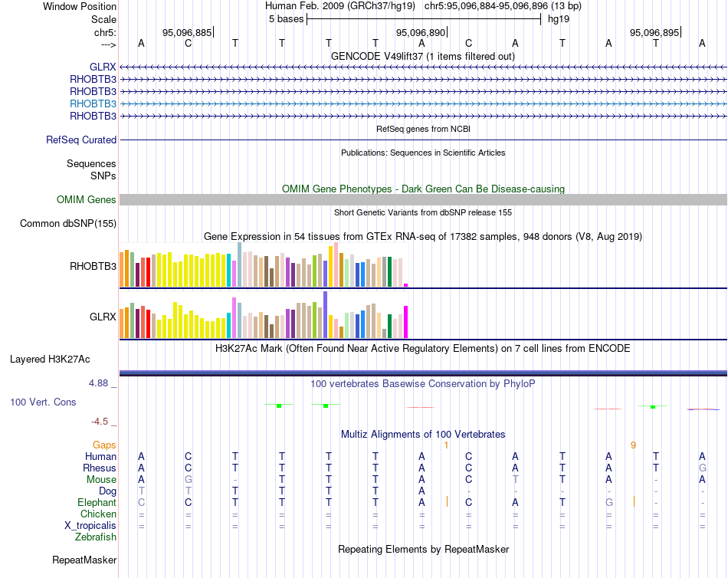Screen dimensions: 728x578
Task: Click the RefSeq genes from NCBI title
Action: pos(424,129)
